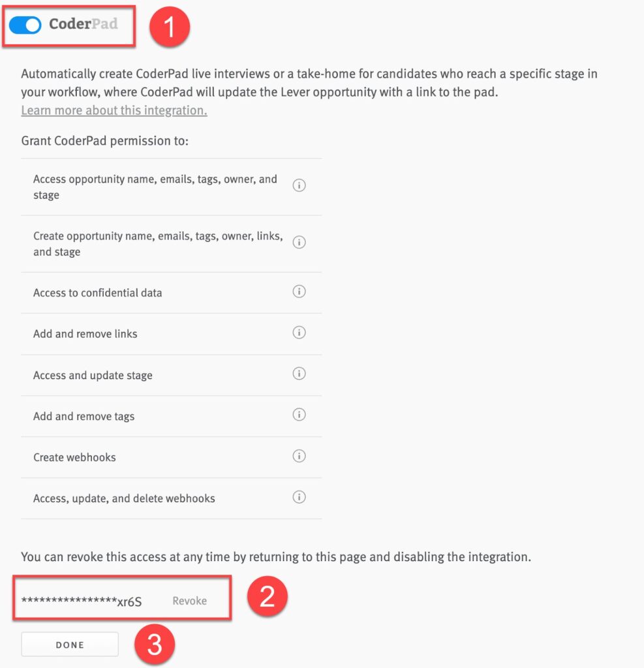The image size is (644, 668).
Task: View info for Access, update, and delete webhooks
Action: point(299,497)
